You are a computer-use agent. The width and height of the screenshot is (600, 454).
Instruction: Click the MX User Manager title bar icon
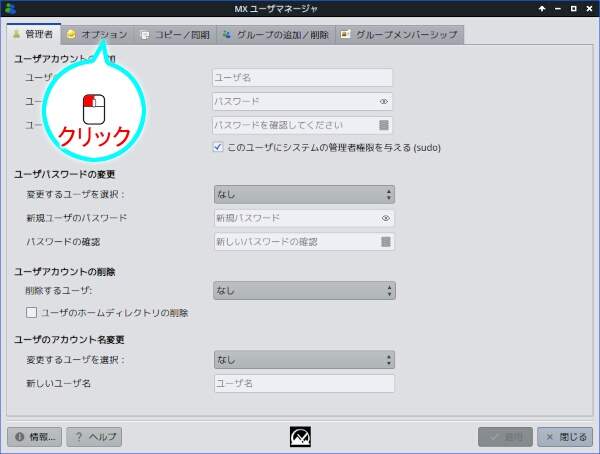(10, 9)
